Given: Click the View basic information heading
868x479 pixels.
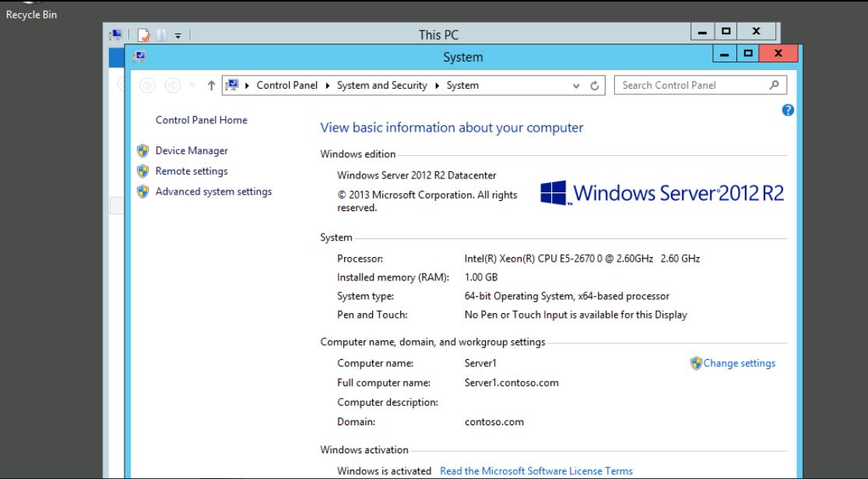Looking at the screenshot, I should tap(452, 128).
